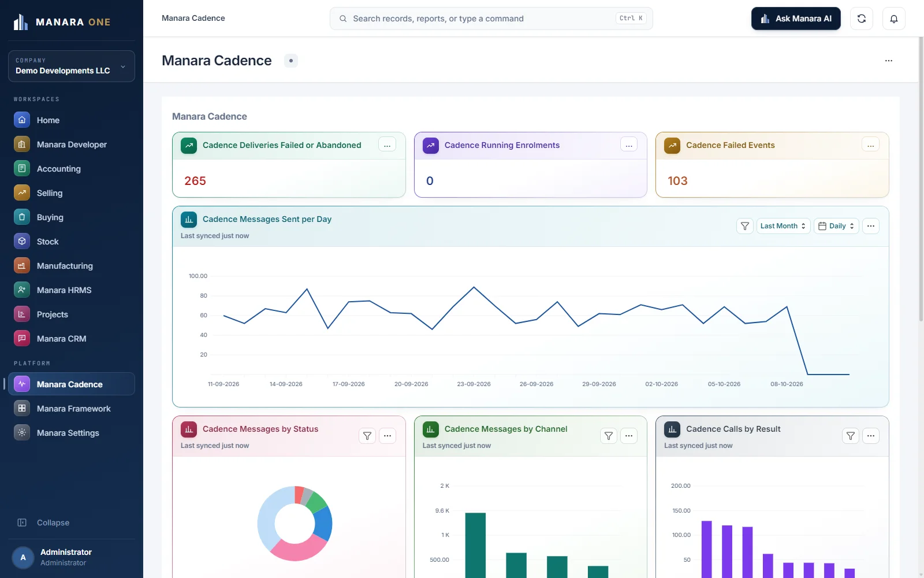Filter the Messages by Channel chart
The width and height of the screenshot is (924, 578).
[x=609, y=436]
